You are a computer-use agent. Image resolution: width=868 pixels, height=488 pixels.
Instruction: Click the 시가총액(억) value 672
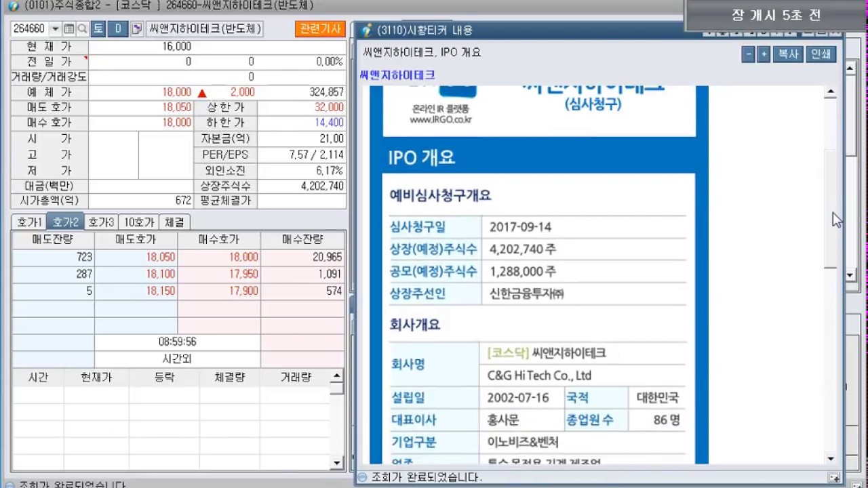183,201
